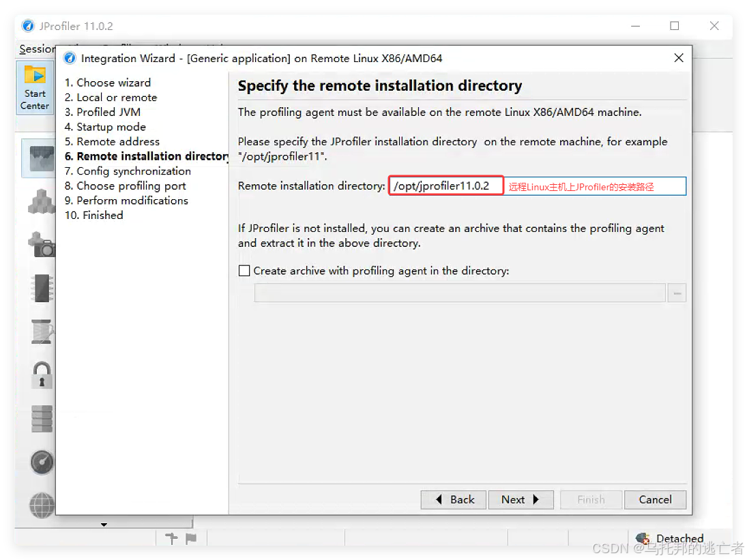
Task: Expand the sidebar overflow arrow at bottom
Action: (x=104, y=525)
